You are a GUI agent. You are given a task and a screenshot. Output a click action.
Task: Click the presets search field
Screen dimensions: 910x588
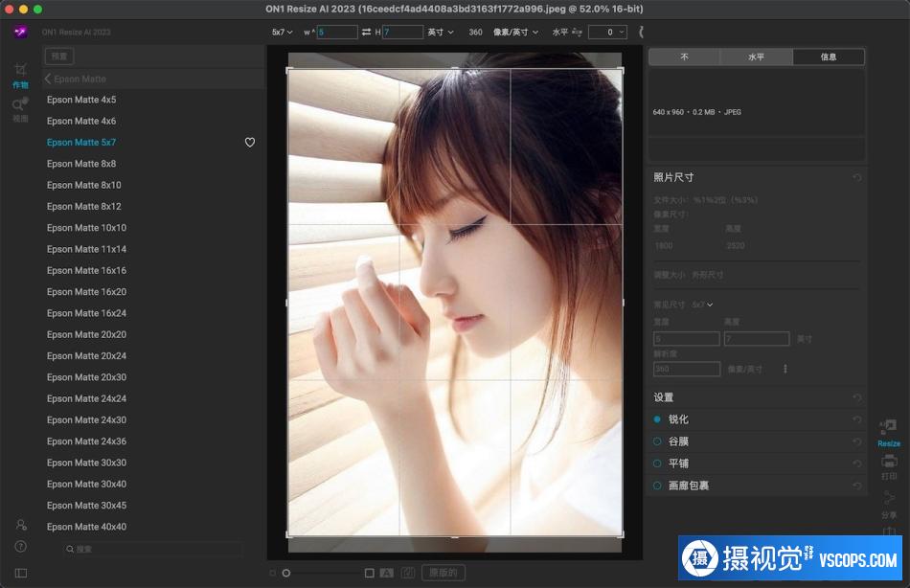tap(152, 549)
